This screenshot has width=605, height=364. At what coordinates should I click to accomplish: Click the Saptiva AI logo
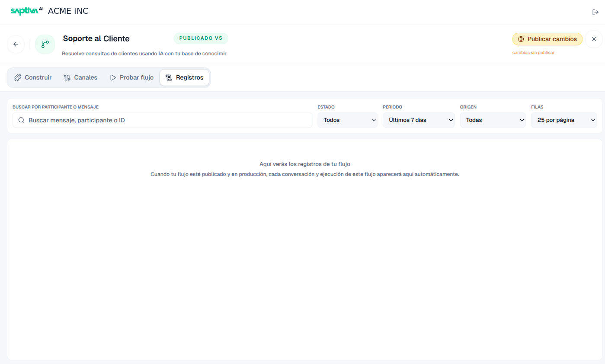(x=27, y=11)
